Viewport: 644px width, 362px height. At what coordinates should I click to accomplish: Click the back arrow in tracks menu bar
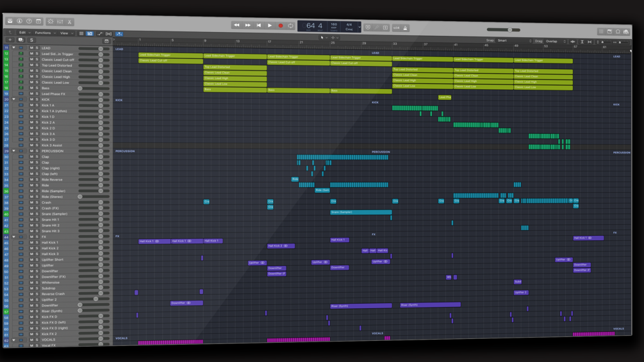[10, 32]
